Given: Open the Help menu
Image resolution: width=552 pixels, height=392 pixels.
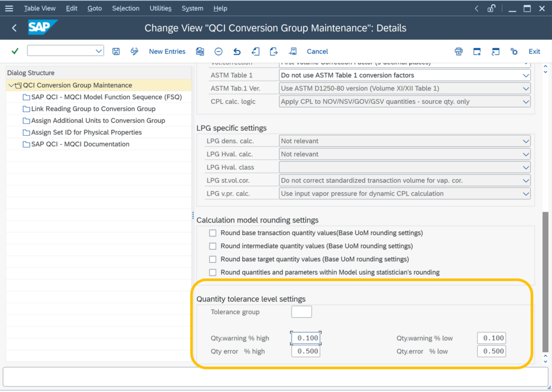Looking at the screenshot, I should pyautogui.click(x=220, y=8).
